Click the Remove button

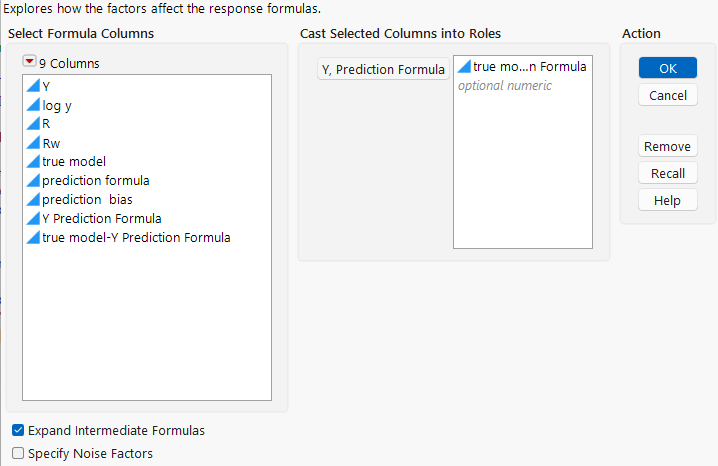point(667,146)
